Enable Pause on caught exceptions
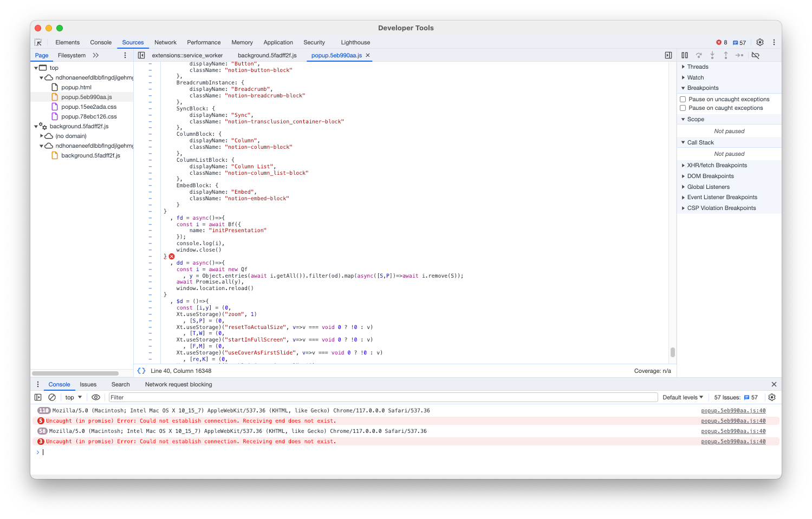This screenshot has width=812, height=519. (683, 108)
